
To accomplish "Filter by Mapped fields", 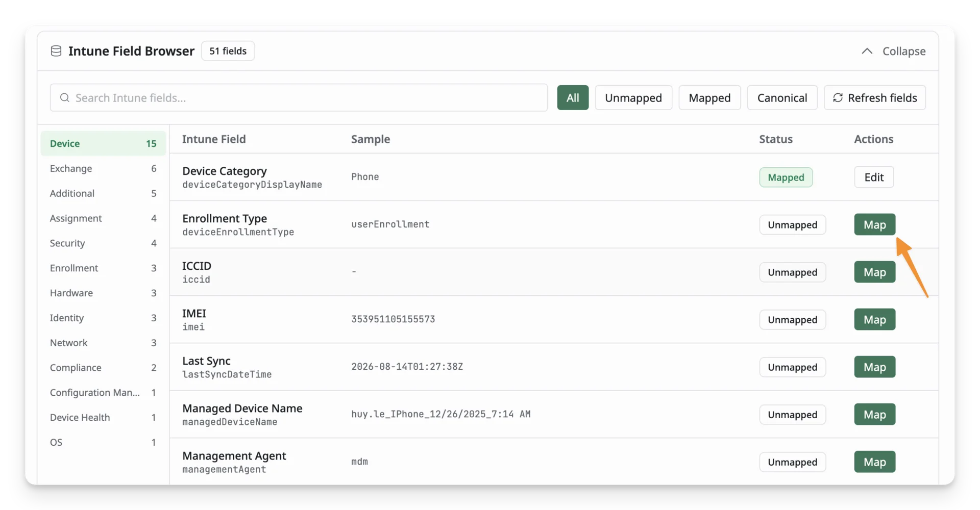I will [709, 97].
